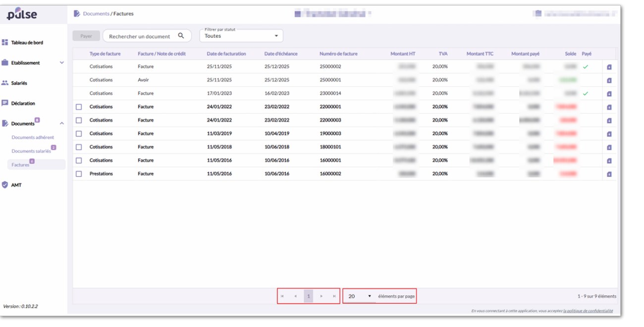
Task: Download the document for invoice 19000003
Action: (x=609, y=134)
